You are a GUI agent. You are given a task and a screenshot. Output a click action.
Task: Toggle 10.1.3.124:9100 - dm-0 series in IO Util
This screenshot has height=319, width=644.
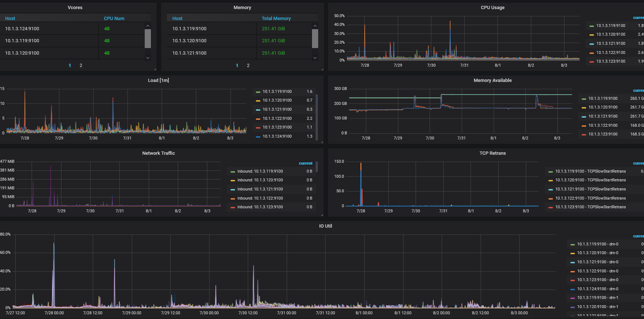pyautogui.click(x=597, y=289)
